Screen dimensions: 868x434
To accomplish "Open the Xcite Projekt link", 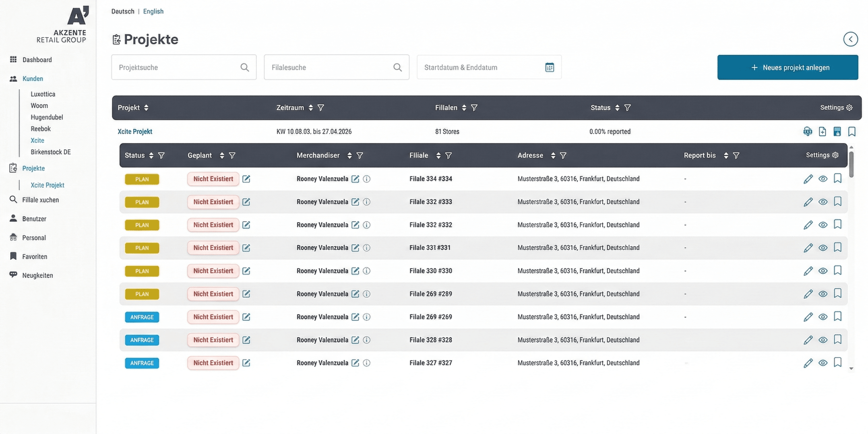I will pos(135,131).
